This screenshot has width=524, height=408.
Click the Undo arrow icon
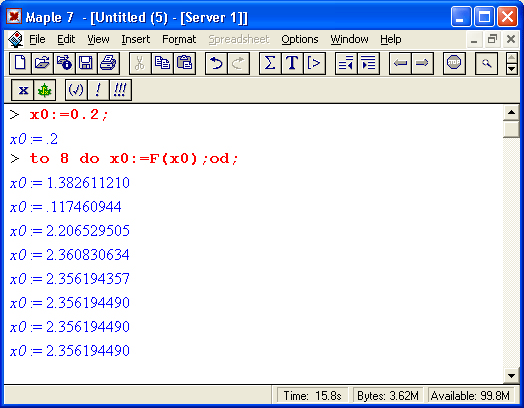point(216,63)
